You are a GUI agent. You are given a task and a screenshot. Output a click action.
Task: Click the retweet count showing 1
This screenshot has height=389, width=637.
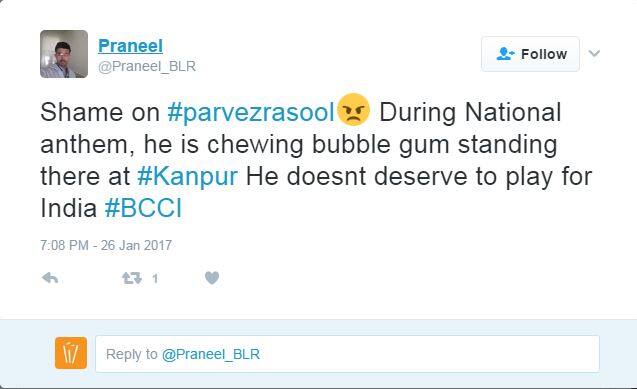tap(155, 279)
